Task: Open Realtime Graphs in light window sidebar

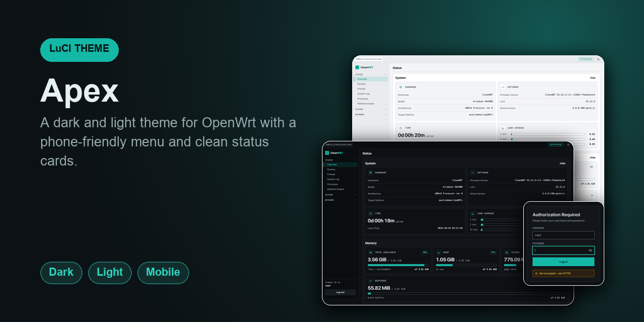Action: coord(370,104)
